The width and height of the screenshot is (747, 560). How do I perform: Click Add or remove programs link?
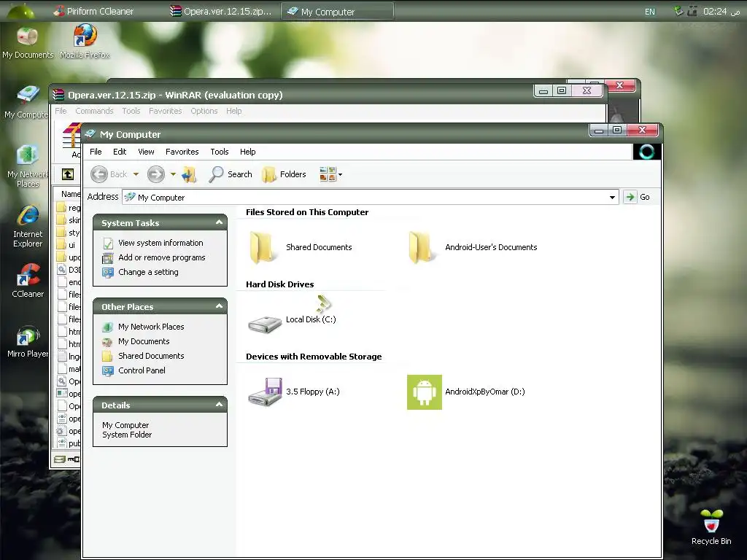[x=161, y=257]
